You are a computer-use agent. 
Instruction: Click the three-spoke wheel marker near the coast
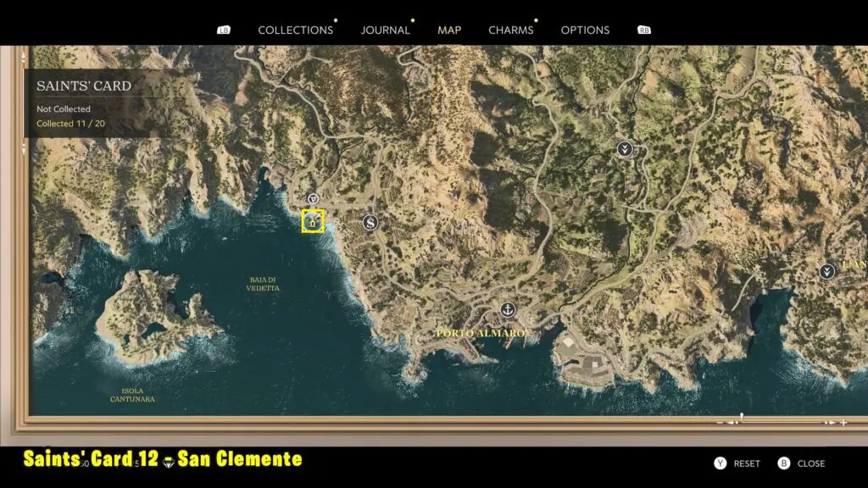313,199
